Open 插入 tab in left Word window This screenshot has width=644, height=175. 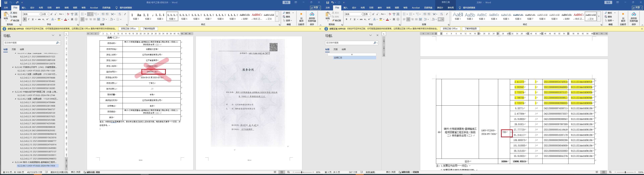point(24,8)
